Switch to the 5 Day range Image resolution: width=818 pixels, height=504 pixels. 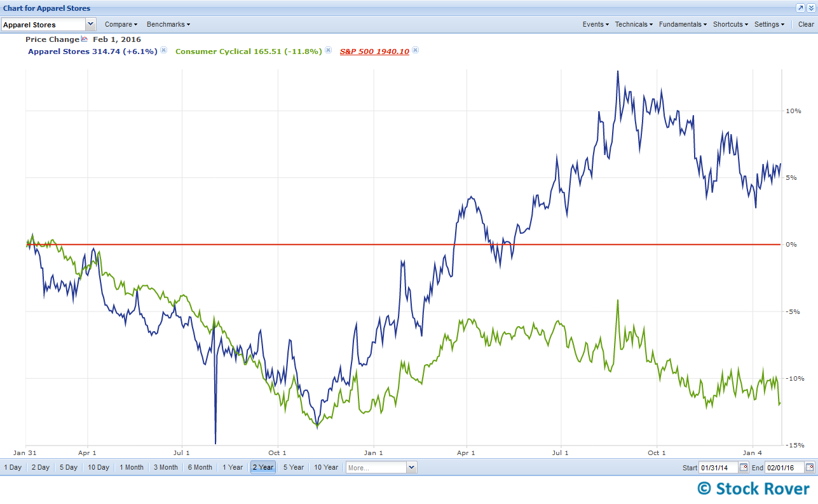pos(69,467)
